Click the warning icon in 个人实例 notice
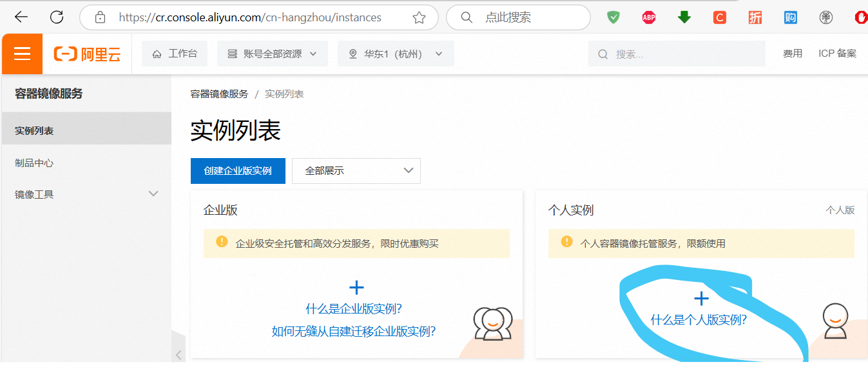Viewport: 868px width, 380px height. coord(566,242)
